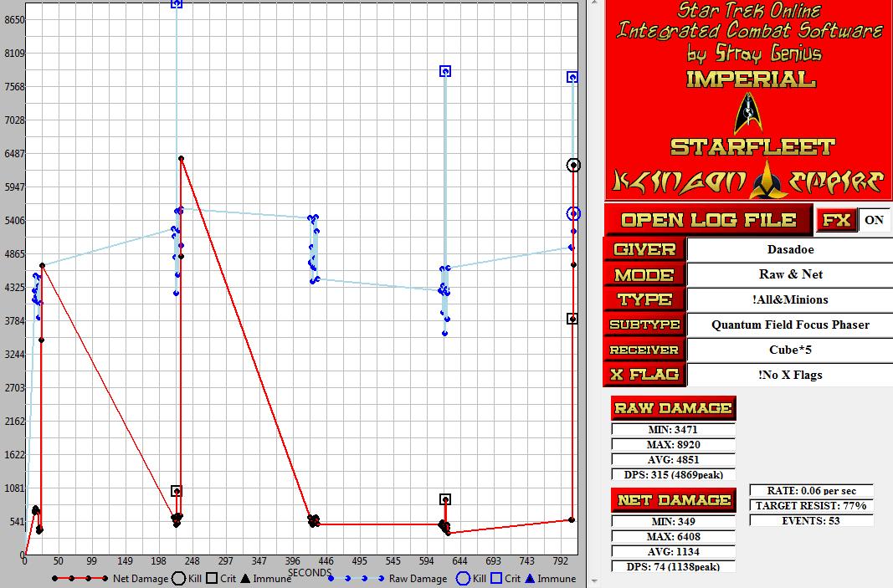
Task: Click the ON field beside FX
Action: (875, 220)
